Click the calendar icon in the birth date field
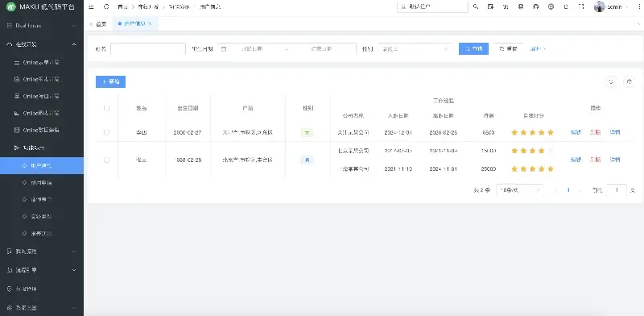The image size is (644, 316). point(224,48)
